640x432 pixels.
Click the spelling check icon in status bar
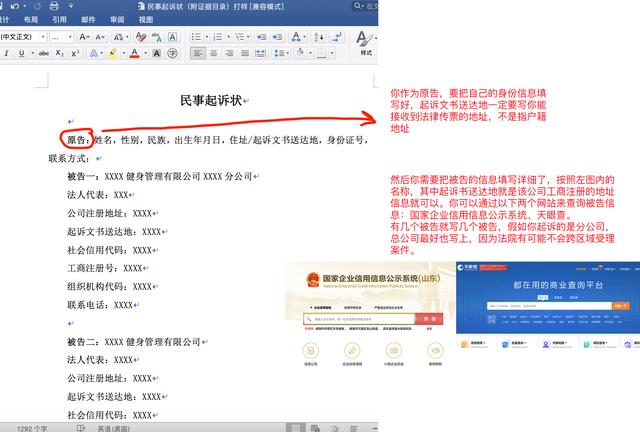[x=81, y=428]
